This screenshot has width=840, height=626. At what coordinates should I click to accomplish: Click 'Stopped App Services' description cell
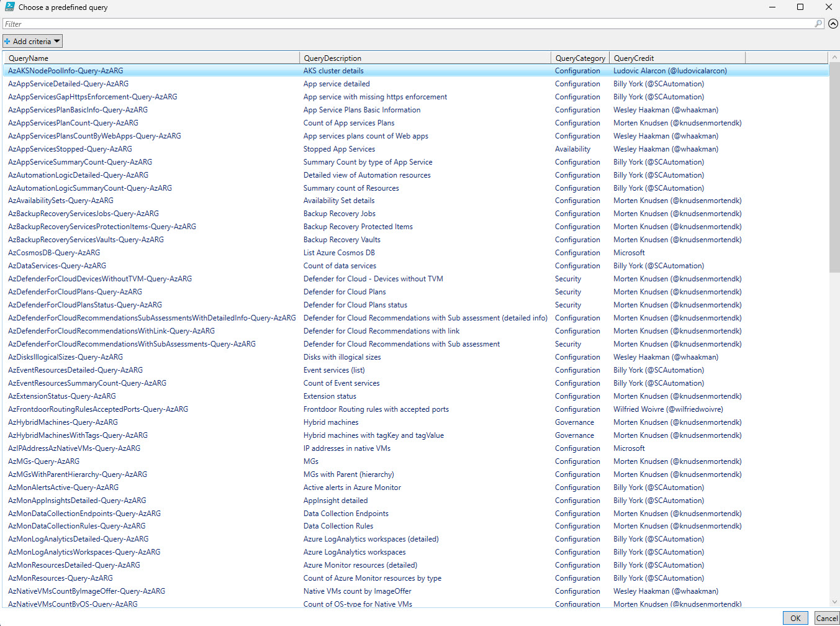(339, 149)
